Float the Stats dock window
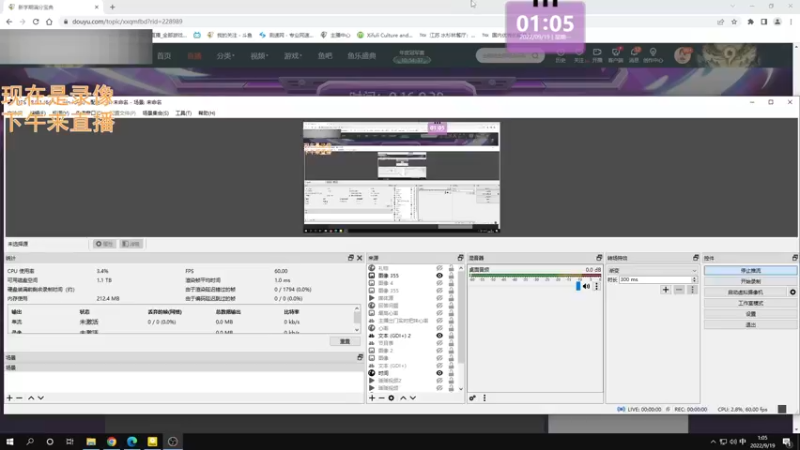The image size is (800, 450). coord(351,258)
